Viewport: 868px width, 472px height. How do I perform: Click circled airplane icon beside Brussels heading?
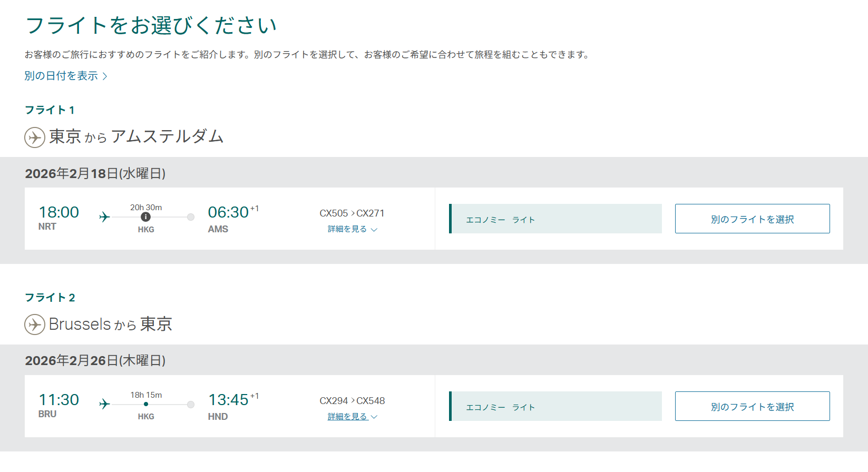click(35, 324)
